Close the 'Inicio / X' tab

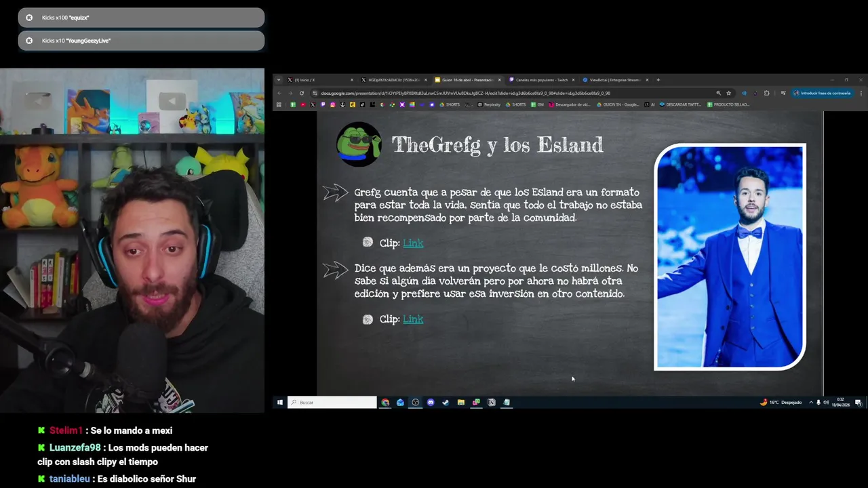tap(352, 80)
